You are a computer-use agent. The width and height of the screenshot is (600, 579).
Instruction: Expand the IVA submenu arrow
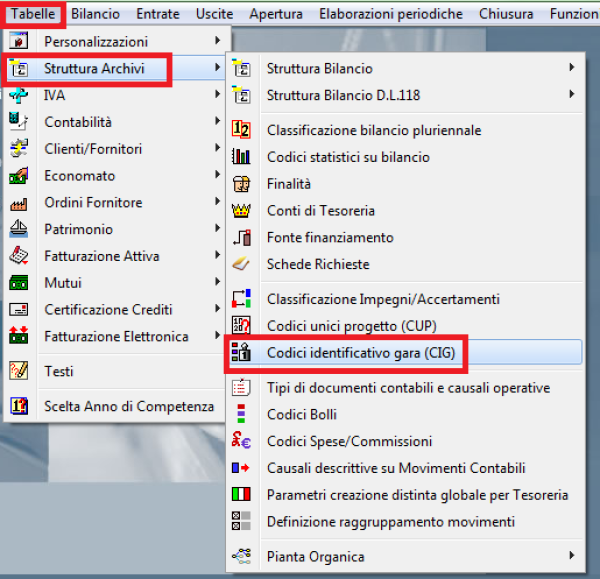[217, 94]
